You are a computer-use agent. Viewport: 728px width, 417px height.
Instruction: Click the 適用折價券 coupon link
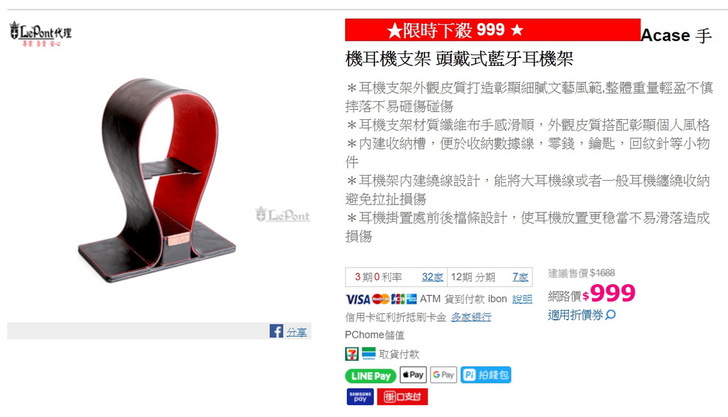click(x=575, y=315)
